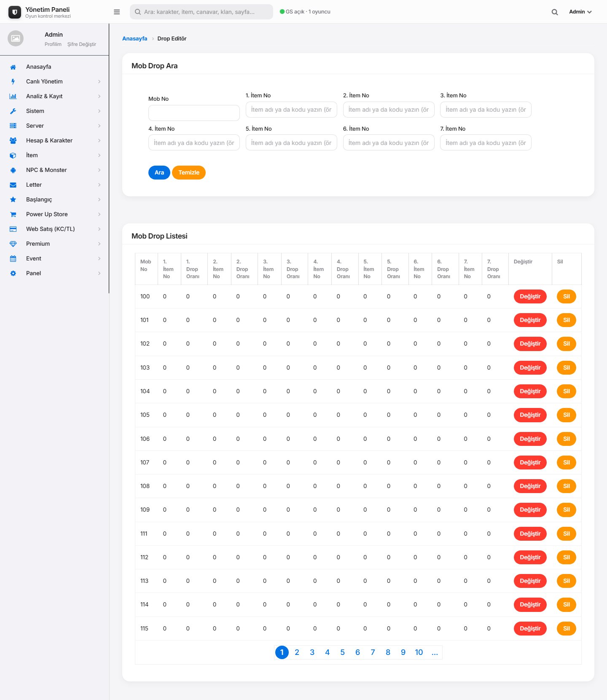Click the Başlangıç star icon
The height and width of the screenshot is (700, 607).
pyautogui.click(x=13, y=200)
